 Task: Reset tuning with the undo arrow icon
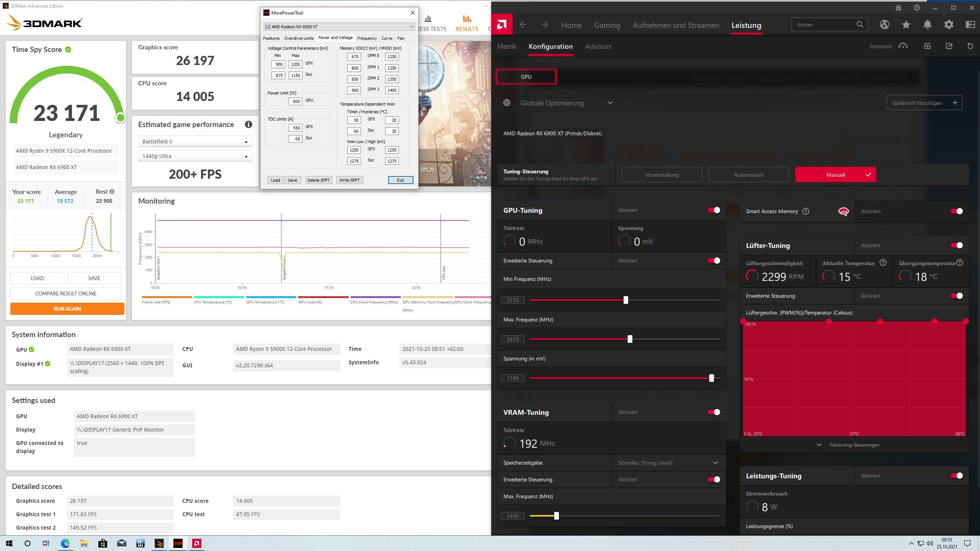tap(970, 46)
